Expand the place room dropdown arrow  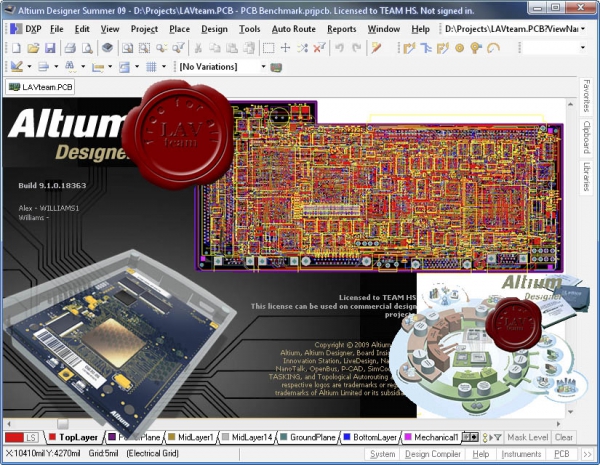click(x=137, y=67)
